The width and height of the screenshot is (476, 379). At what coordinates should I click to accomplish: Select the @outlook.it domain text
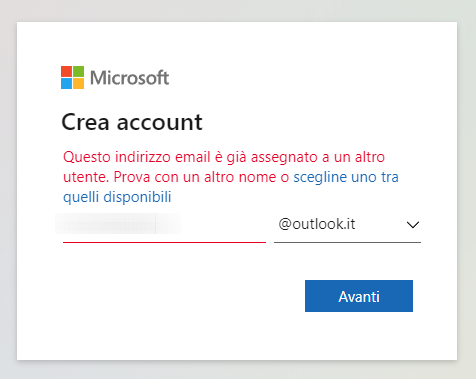(317, 224)
